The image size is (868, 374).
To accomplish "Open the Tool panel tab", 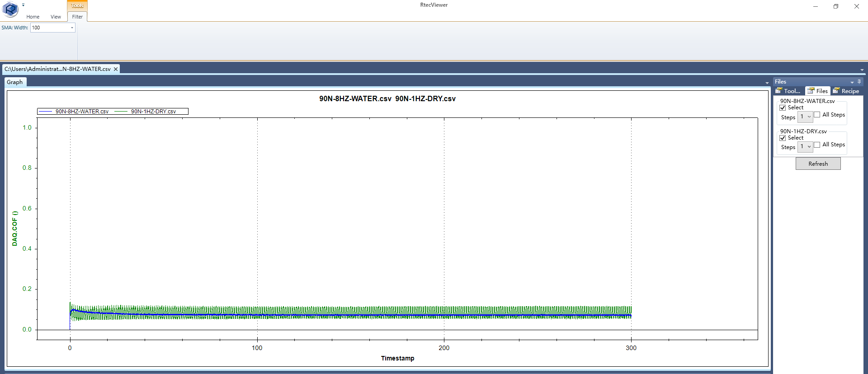I will coord(788,91).
